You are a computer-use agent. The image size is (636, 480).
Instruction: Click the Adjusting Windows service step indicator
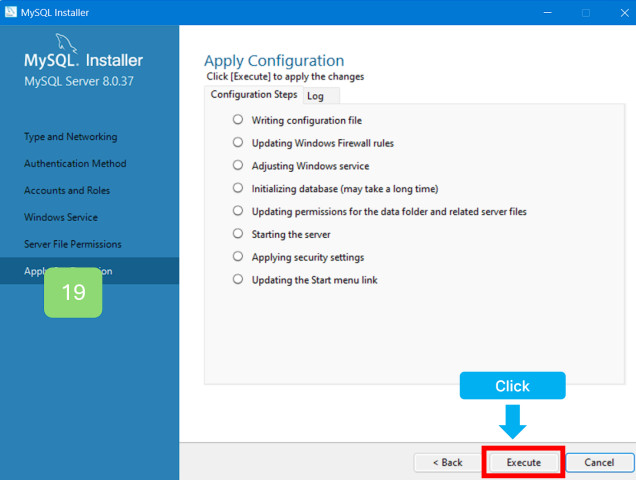coord(238,165)
